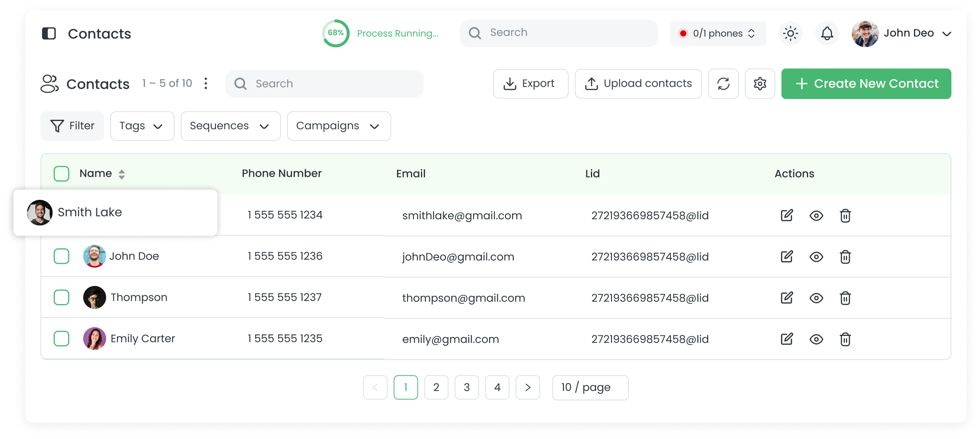Click email johnDeo@gmail.com
The width and height of the screenshot is (980, 439).
point(458,257)
